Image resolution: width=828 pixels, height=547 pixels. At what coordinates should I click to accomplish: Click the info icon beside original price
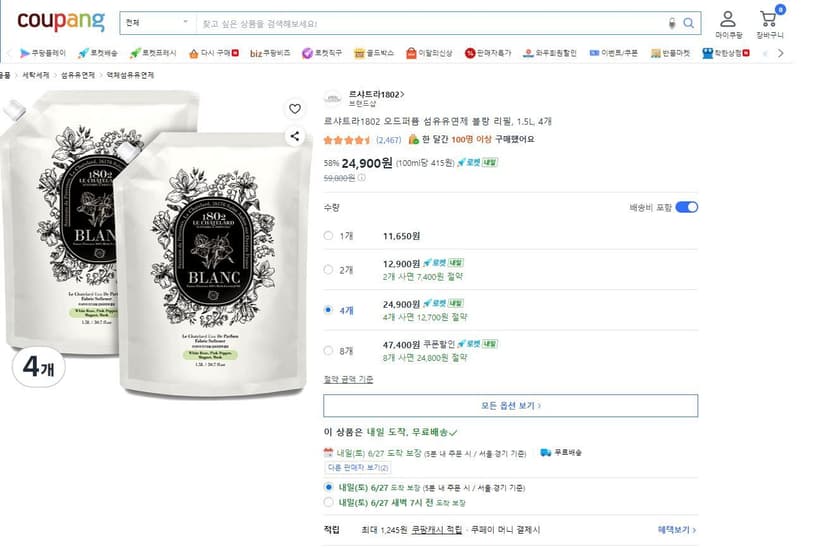point(362,178)
